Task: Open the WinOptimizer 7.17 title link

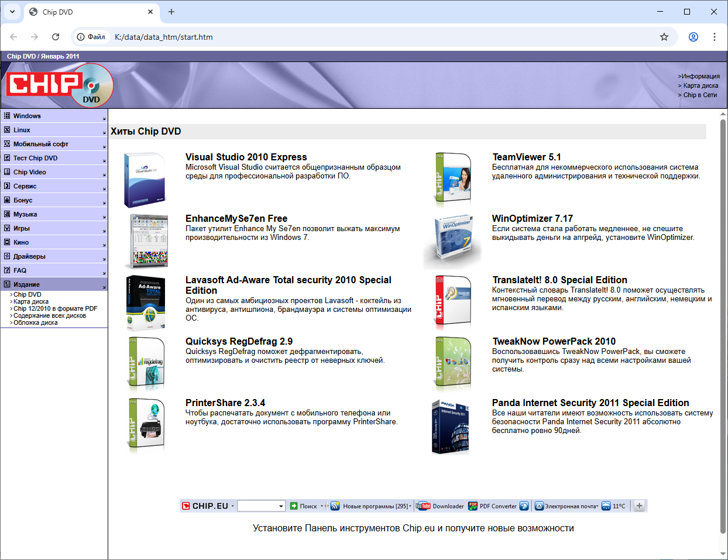Action: click(533, 218)
